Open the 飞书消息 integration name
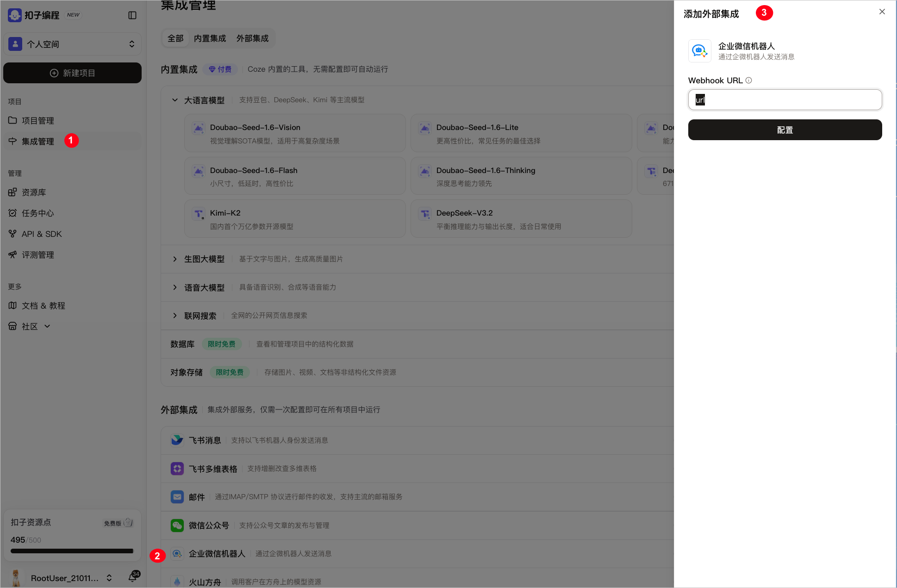Image resolution: width=897 pixels, height=588 pixels. [x=205, y=440]
